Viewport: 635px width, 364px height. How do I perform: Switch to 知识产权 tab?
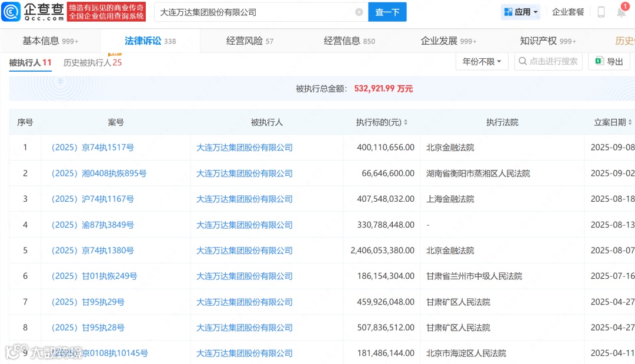click(x=548, y=41)
